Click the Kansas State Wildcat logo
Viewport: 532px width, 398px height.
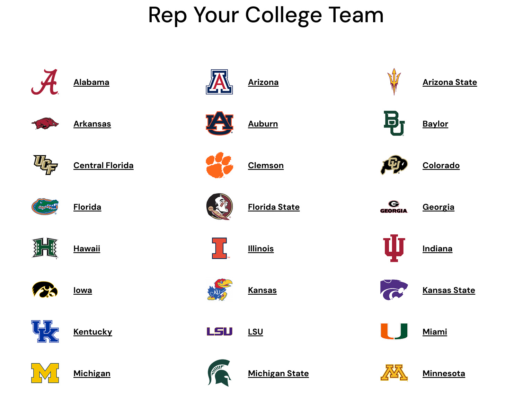[x=394, y=290]
